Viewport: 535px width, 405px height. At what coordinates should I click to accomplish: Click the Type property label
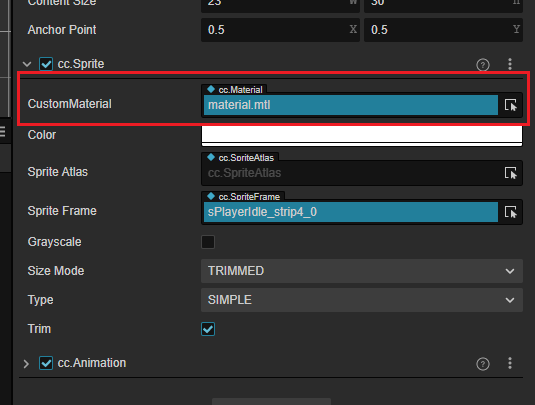click(x=40, y=300)
